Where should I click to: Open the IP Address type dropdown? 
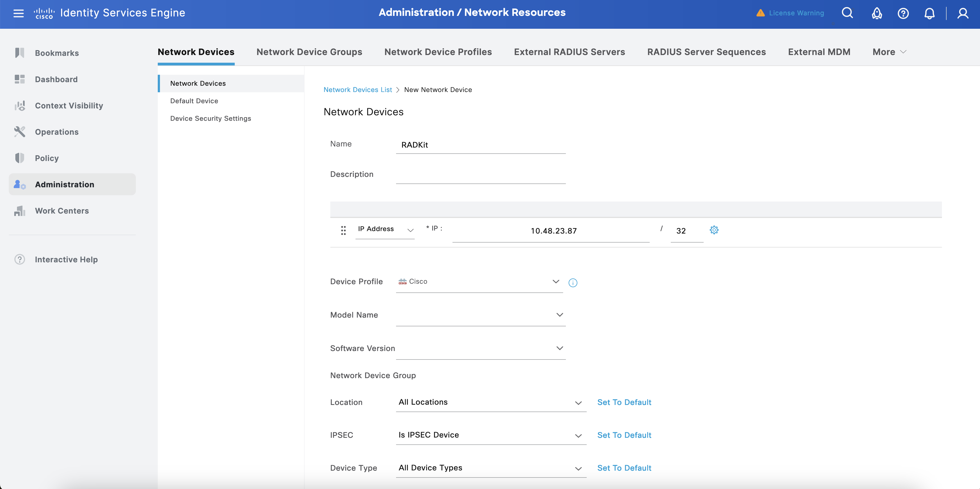(385, 229)
